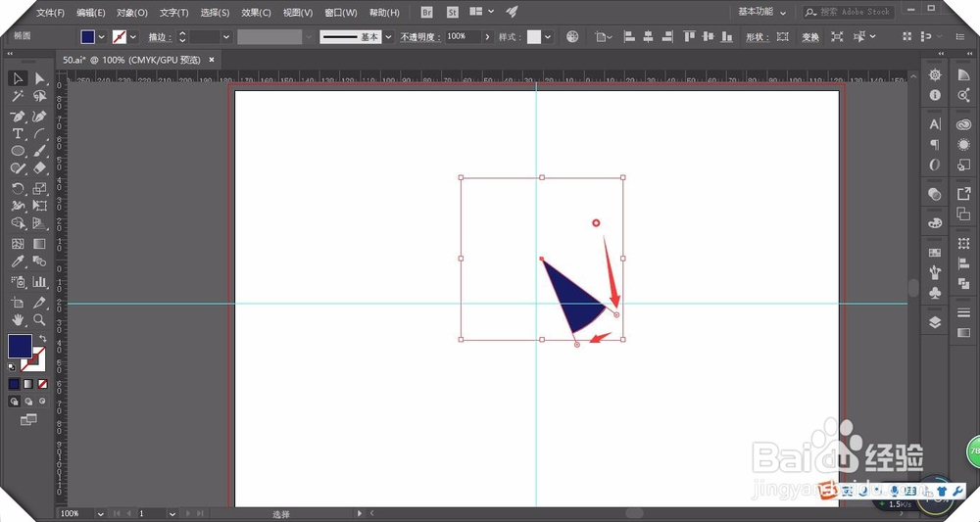Open the fill color dropdown in control bar
The width and height of the screenshot is (980, 522).
pos(101,37)
